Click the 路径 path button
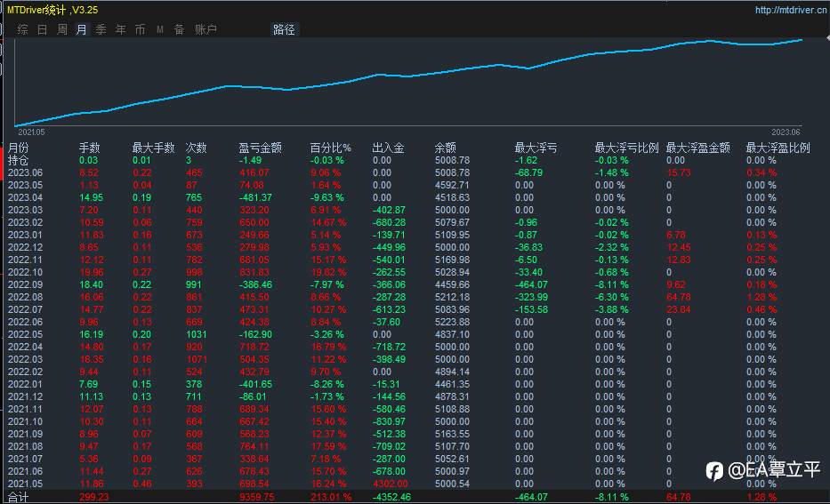The height and width of the screenshot is (504, 830). click(285, 29)
